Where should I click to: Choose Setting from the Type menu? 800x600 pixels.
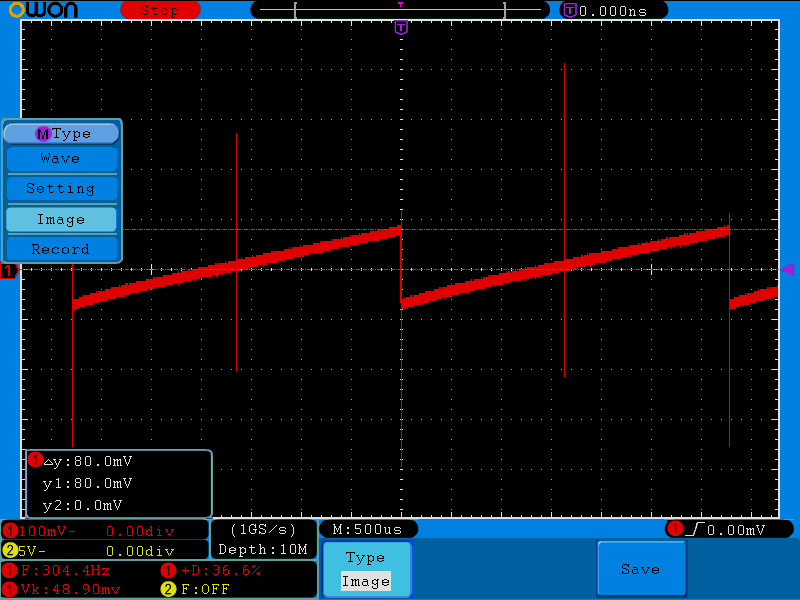pos(61,189)
